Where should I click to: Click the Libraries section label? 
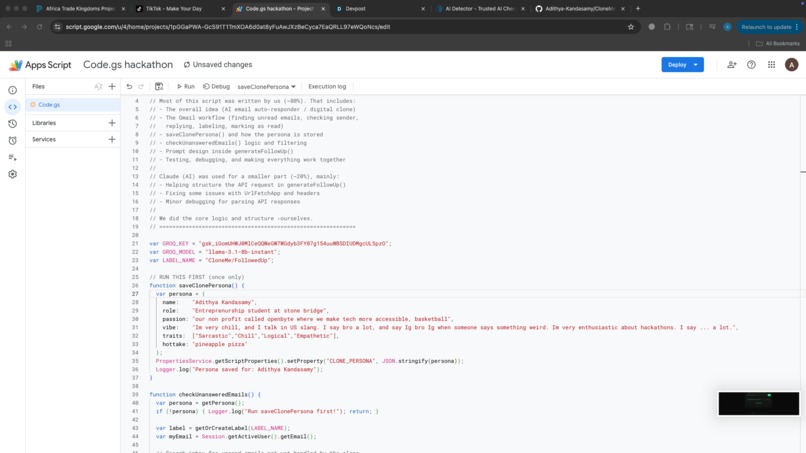(x=44, y=123)
